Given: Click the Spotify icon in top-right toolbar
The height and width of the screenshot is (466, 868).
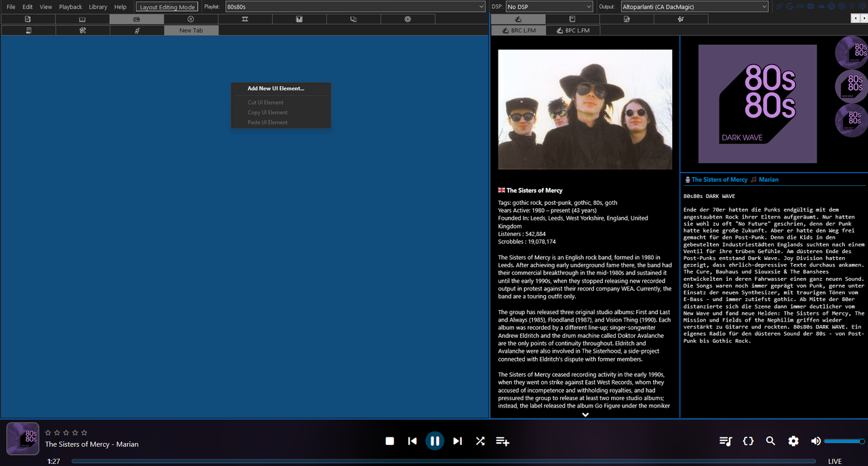Looking at the screenshot, I should pyautogui.click(x=831, y=6).
